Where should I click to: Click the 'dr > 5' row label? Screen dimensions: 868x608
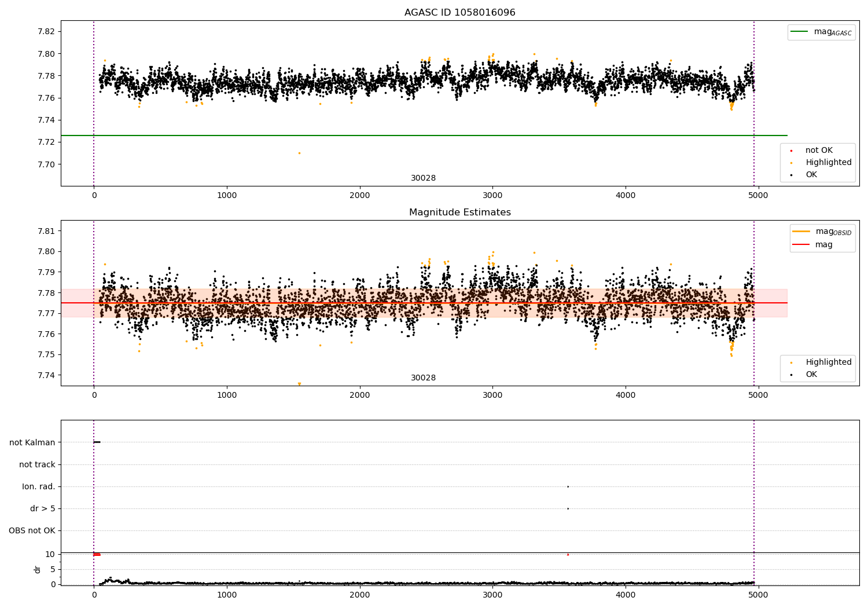coord(43,508)
